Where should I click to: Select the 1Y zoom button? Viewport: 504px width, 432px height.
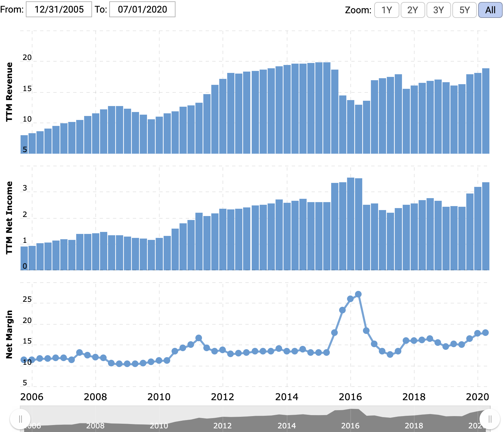tap(386, 10)
